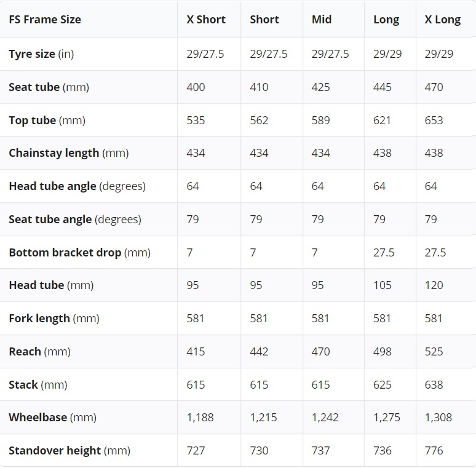Click the Stack value 638
This screenshot has height=468, width=476.
pos(434,385)
